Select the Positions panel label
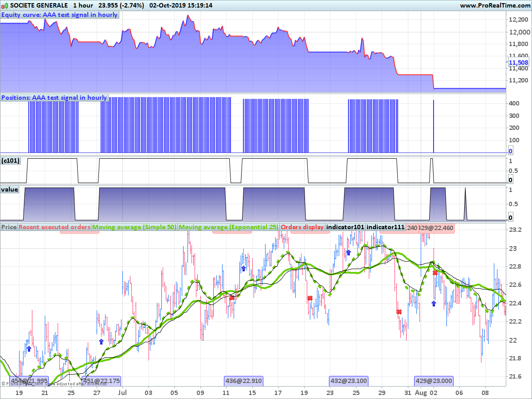Screen dimensions: 532x399 [54, 98]
